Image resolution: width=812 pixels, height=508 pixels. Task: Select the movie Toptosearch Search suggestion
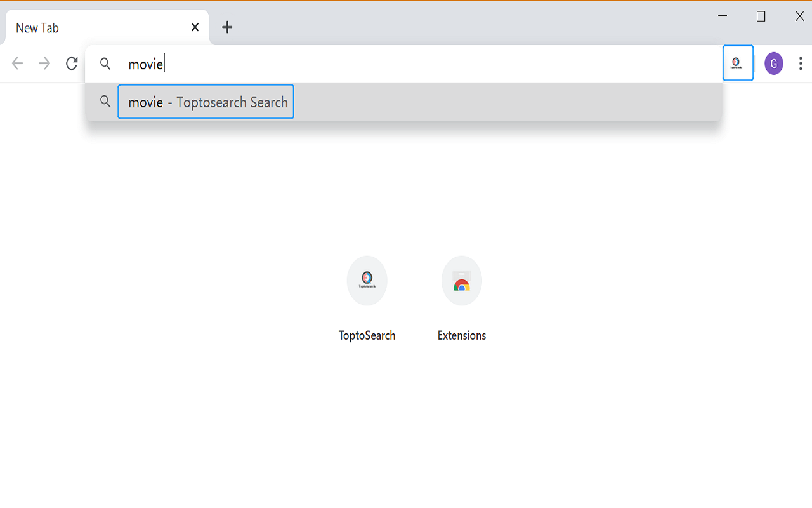point(205,102)
